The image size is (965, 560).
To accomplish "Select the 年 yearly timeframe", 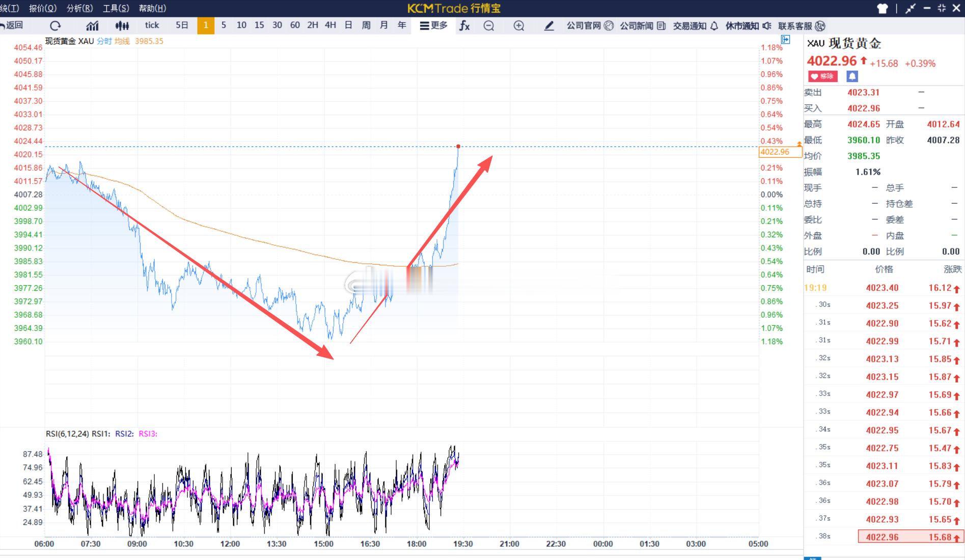I will point(402,25).
